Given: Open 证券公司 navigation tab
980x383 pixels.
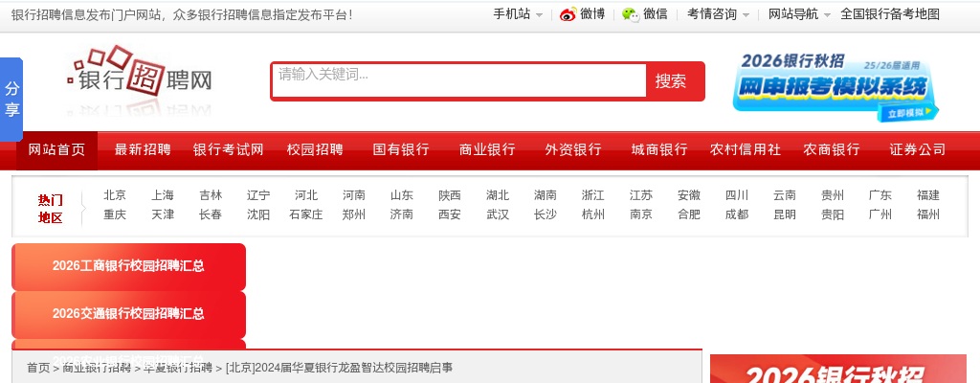Looking at the screenshot, I should 917,149.
